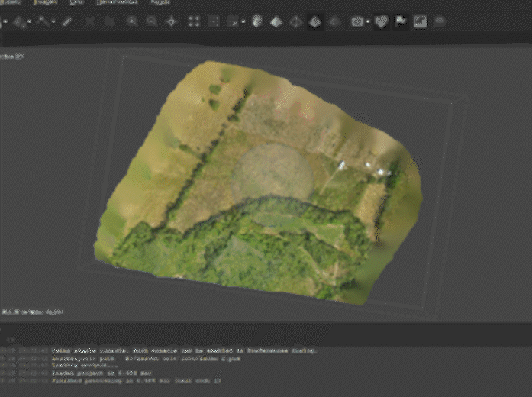Zoom in with the magnifier plus icon

(132, 21)
